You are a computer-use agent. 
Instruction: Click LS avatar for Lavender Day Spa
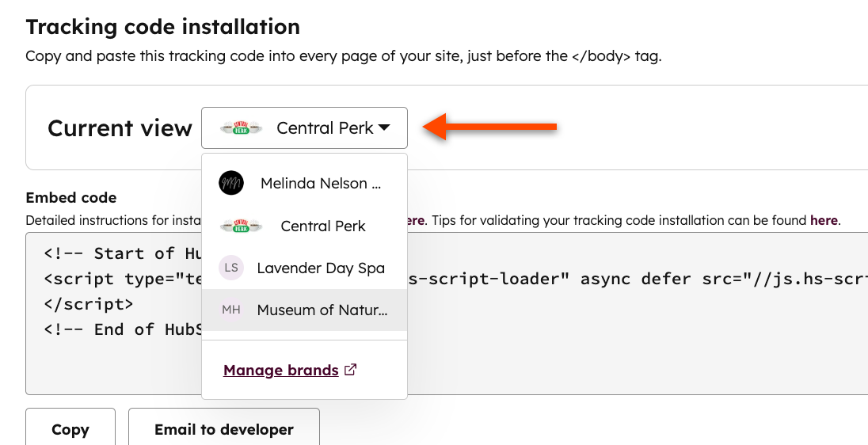click(x=230, y=268)
